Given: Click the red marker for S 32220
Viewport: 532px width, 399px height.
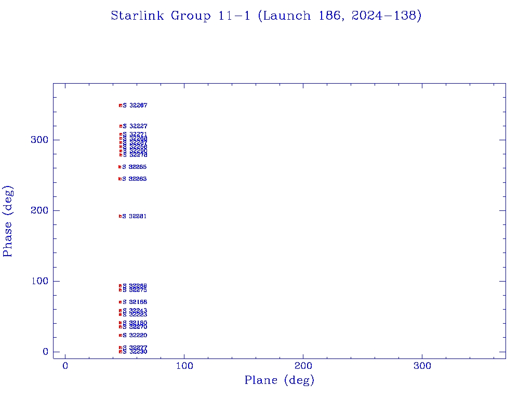Looking at the screenshot, I should coord(121,335).
